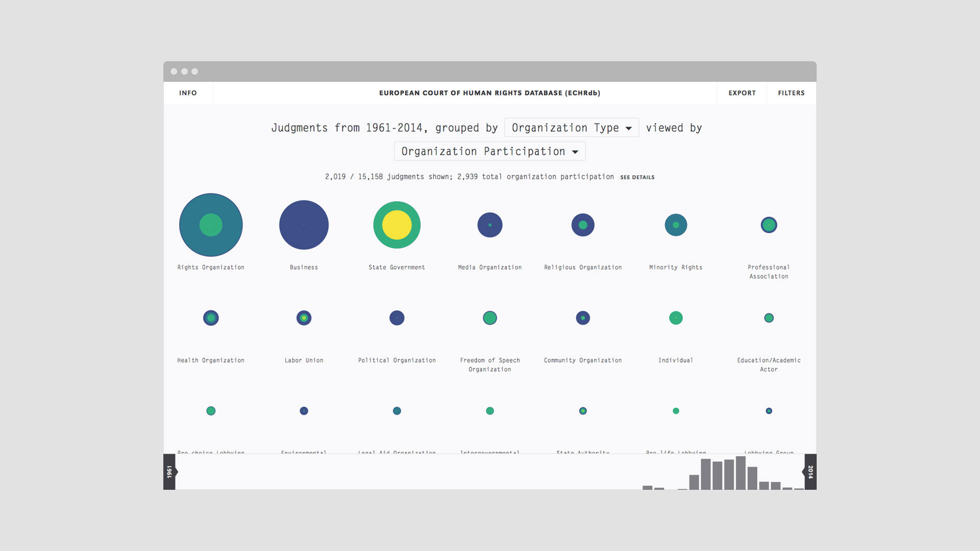The height and width of the screenshot is (551, 980).
Task: Open the Organization Participation view dropdown
Action: pyautogui.click(x=489, y=151)
